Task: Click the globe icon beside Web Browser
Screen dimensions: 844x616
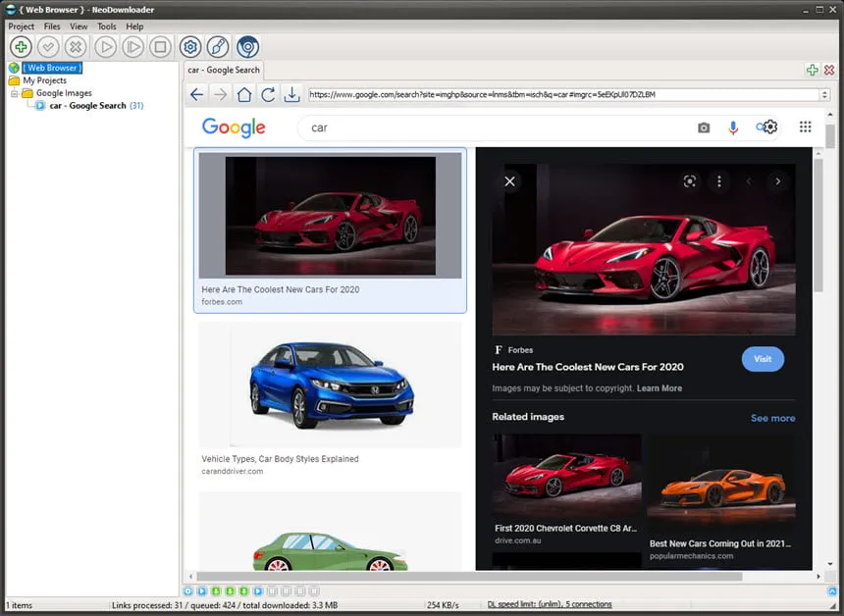Action: click(14, 68)
